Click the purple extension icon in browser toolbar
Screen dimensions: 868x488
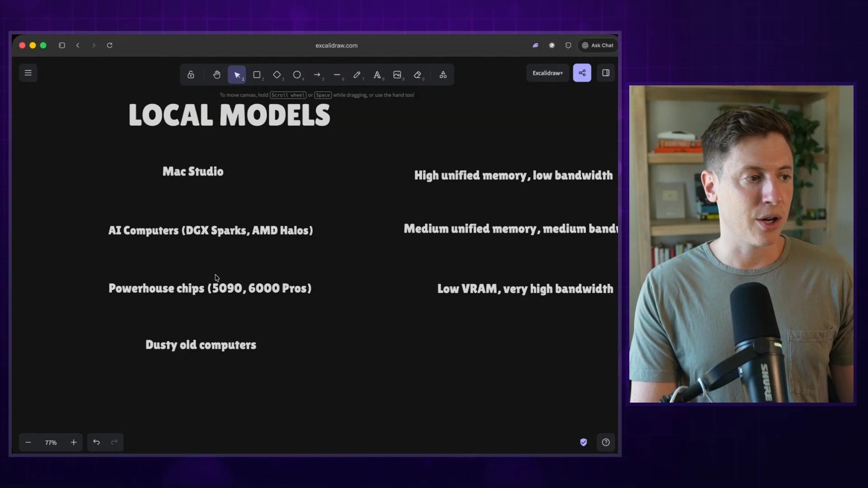536,45
